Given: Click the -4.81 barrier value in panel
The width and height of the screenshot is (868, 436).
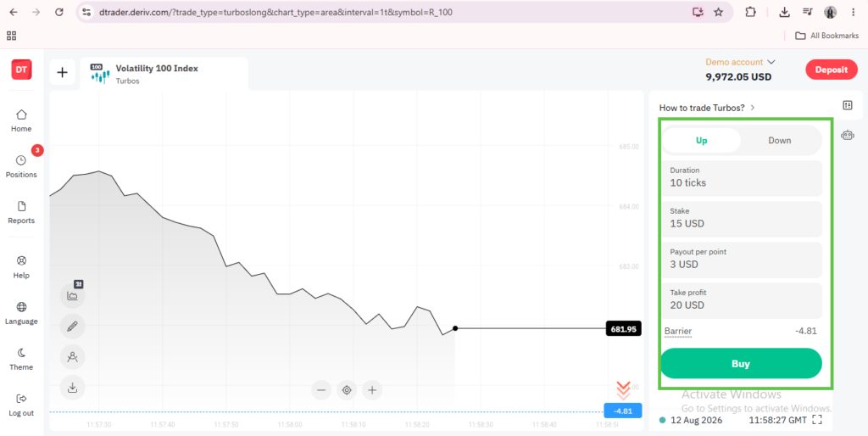Looking at the screenshot, I should 806,332.
